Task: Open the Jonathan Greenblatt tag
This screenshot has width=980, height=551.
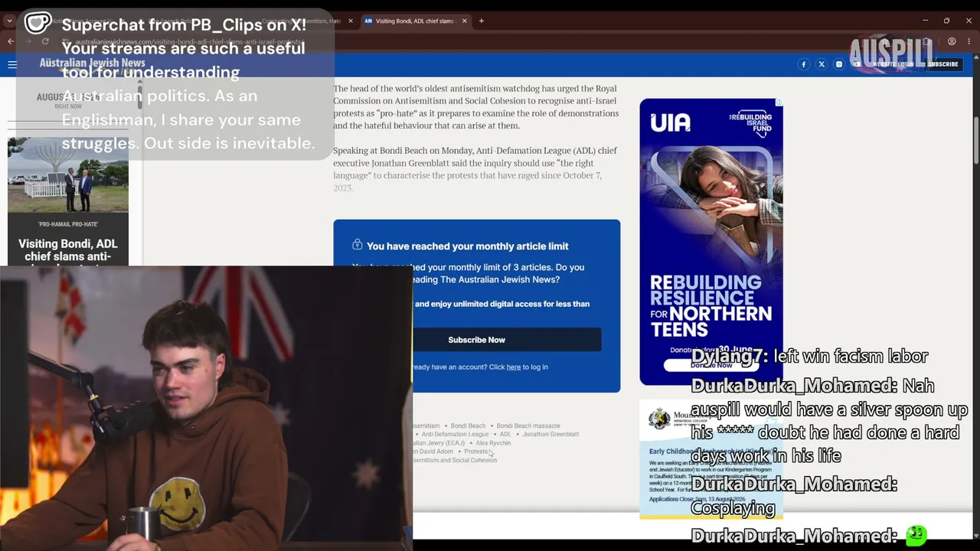Action: click(x=550, y=434)
